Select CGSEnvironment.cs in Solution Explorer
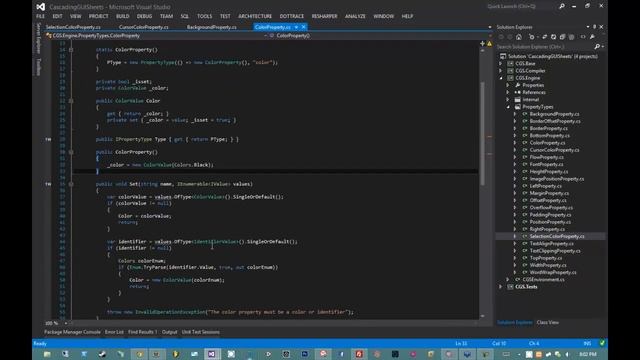The width and height of the screenshot is (640, 360). 544,280
